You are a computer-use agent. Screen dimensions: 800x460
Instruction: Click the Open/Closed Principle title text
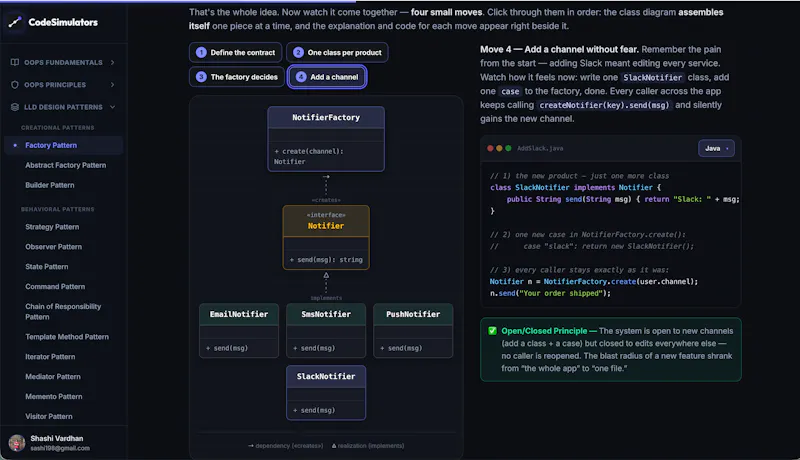(544, 331)
